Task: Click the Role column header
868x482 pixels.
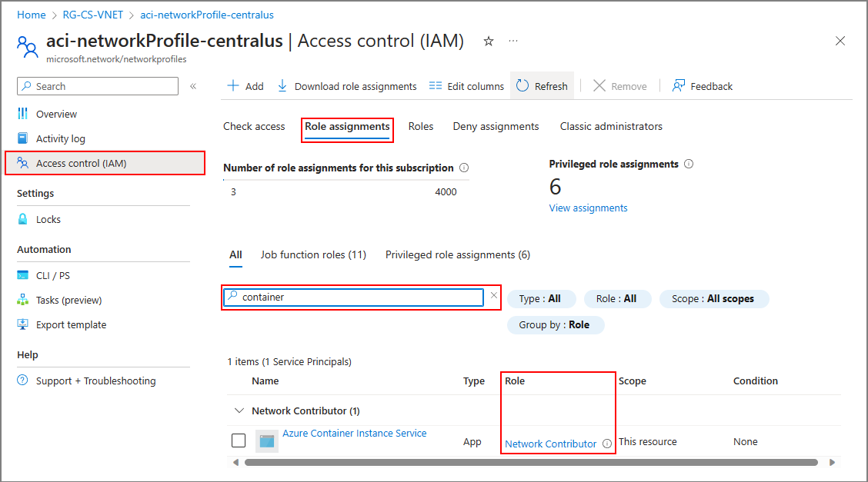Action: click(x=515, y=381)
